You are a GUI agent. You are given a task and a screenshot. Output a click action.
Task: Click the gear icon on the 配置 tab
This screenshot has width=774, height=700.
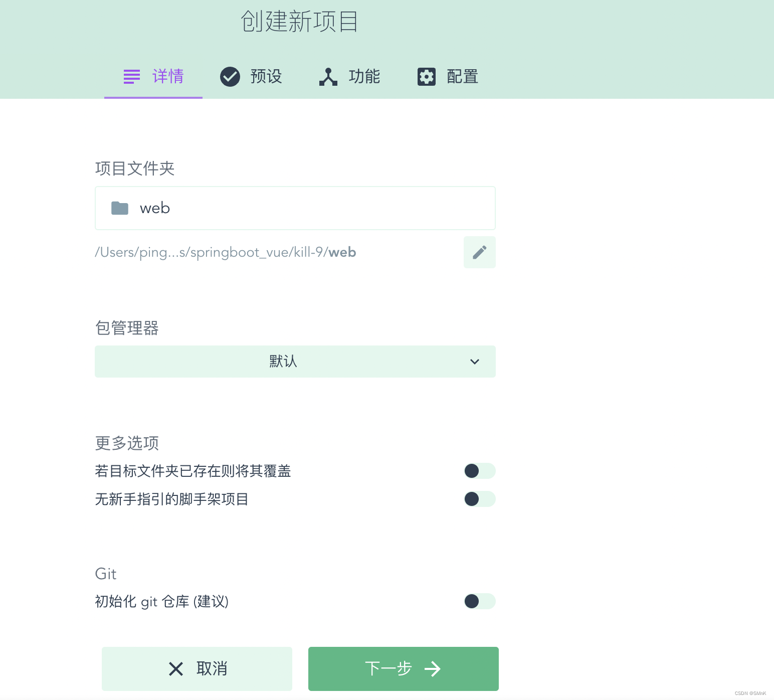(426, 76)
